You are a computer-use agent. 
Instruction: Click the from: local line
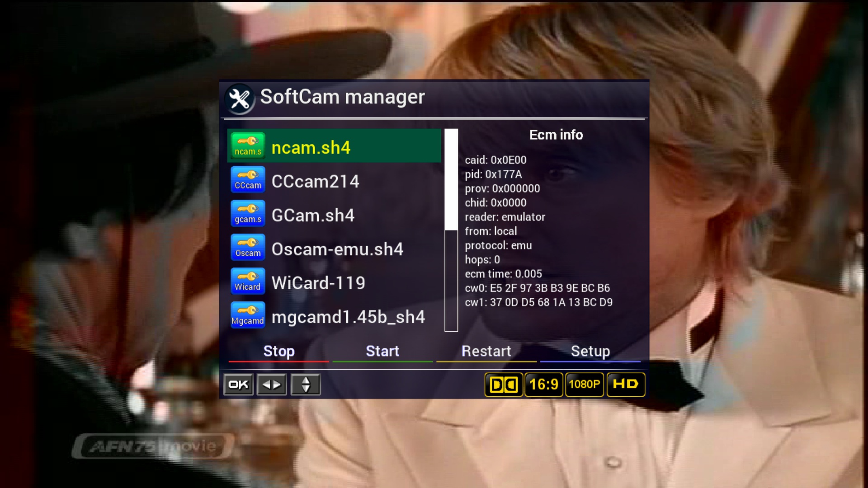pos(491,231)
